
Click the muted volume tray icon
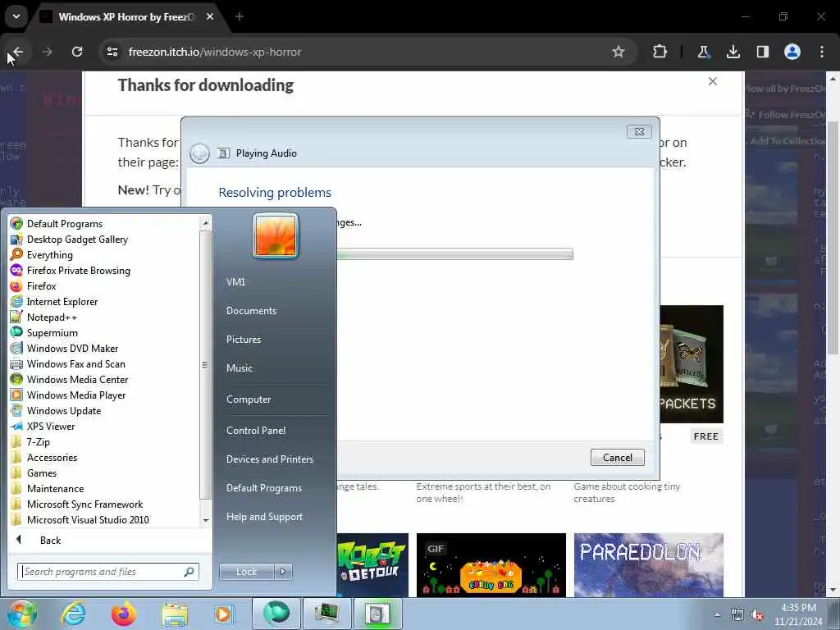(x=757, y=615)
